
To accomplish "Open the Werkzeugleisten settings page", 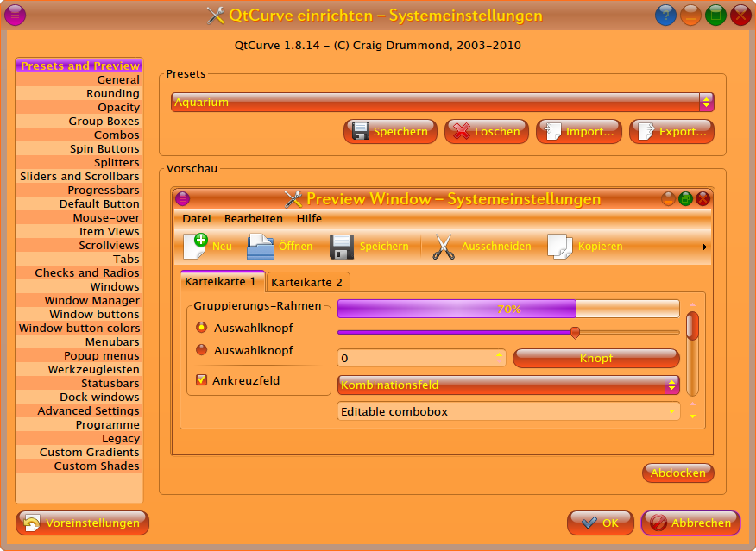I will (79, 369).
